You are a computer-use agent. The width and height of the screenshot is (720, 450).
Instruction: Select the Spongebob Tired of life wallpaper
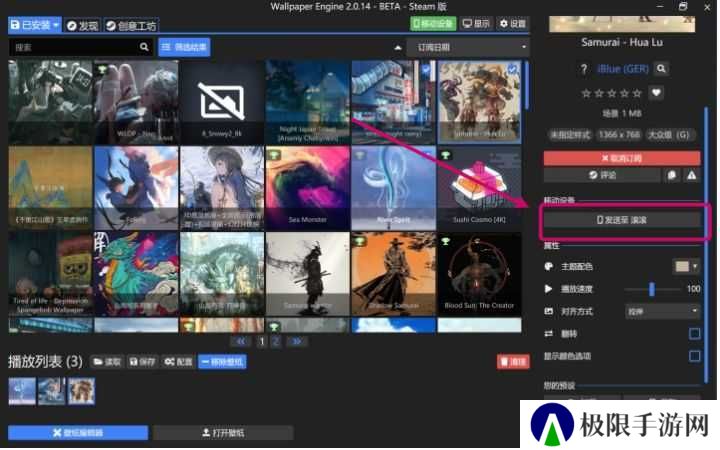[50, 274]
